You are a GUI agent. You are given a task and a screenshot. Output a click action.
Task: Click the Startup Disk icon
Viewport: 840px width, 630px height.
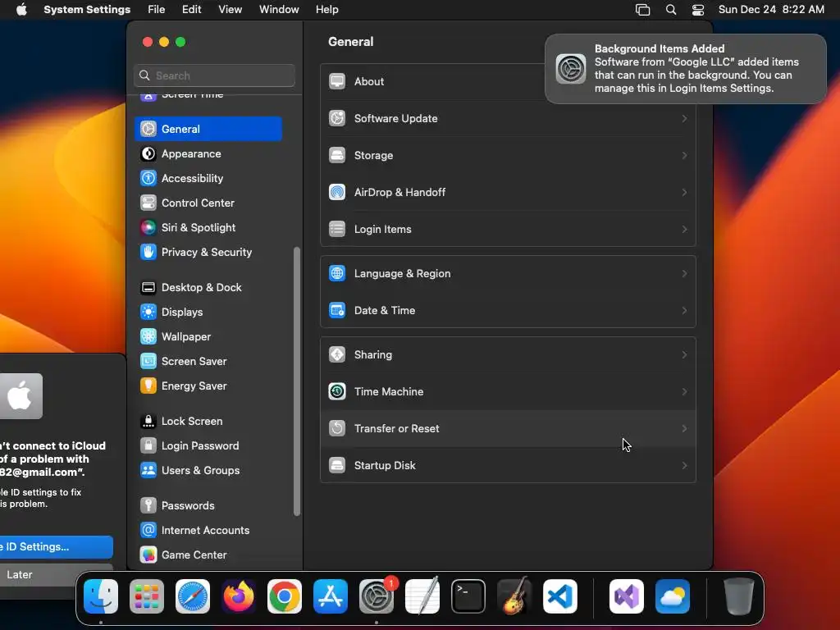click(337, 466)
